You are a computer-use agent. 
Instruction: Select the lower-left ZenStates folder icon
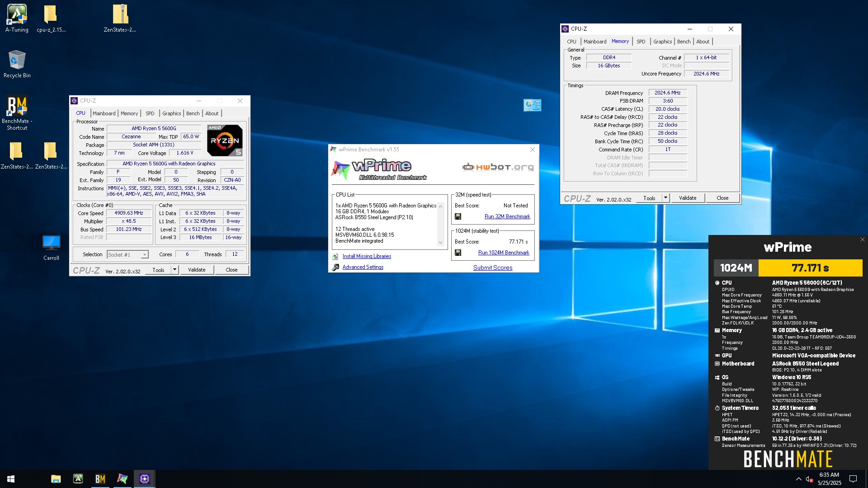click(x=17, y=155)
